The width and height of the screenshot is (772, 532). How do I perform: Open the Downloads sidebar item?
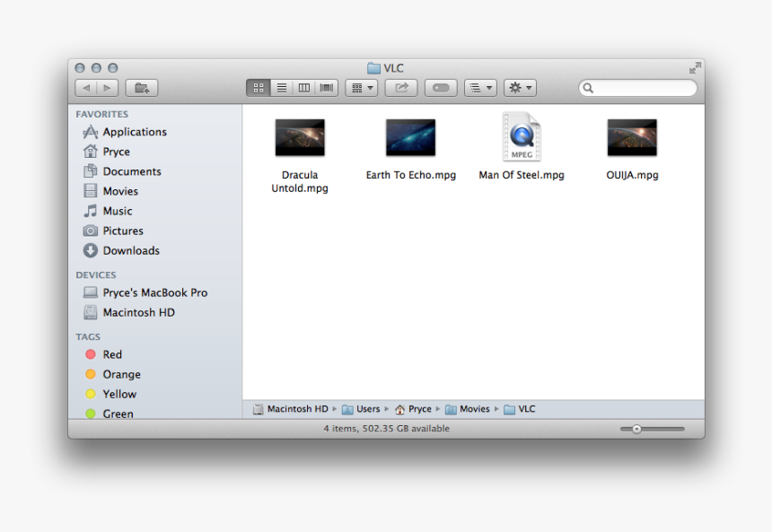(x=129, y=250)
